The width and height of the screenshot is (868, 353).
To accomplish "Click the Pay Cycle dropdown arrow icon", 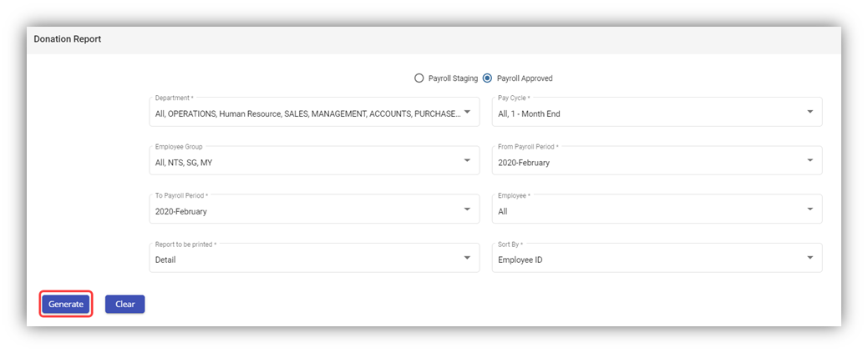I will (x=810, y=112).
